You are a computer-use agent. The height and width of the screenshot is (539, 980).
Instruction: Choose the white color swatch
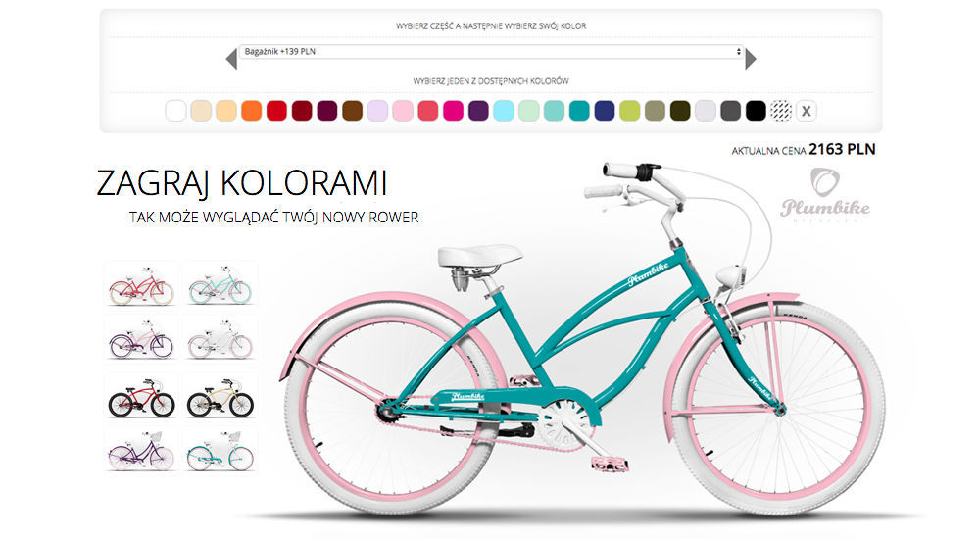point(175,111)
